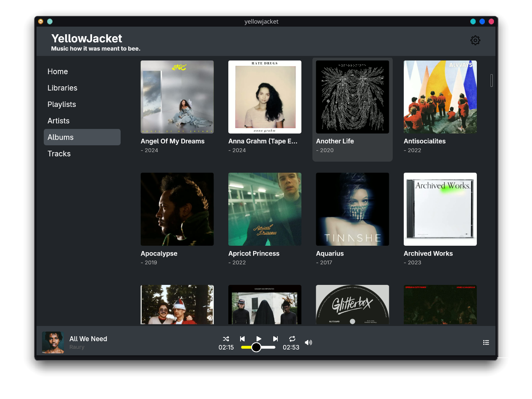Switch to the Tracks section

[x=59, y=154]
